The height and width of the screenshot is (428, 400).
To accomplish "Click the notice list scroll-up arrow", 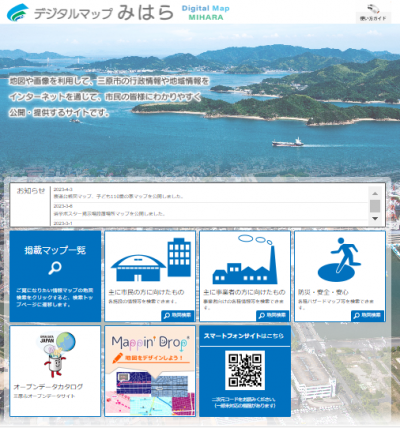I will [x=375, y=193].
